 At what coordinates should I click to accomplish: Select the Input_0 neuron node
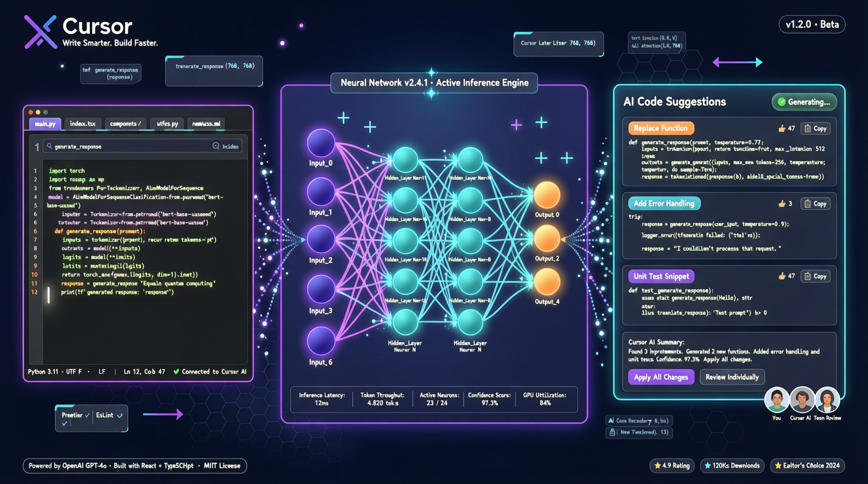pos(321,143)
